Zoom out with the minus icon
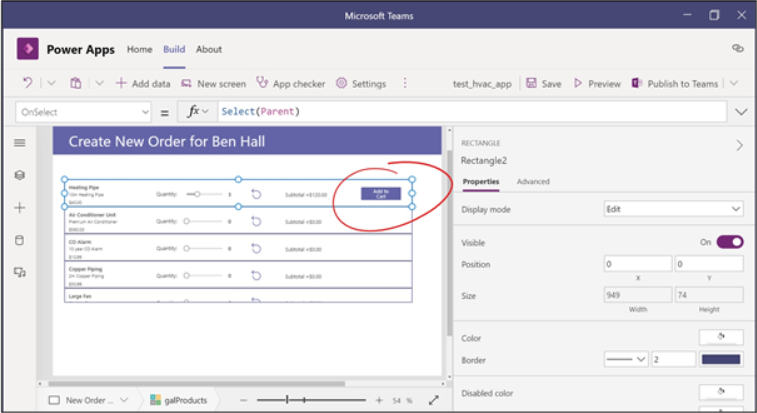Image resolution: width=757 pixels, height=413 pixels. (x=243, y=400)
